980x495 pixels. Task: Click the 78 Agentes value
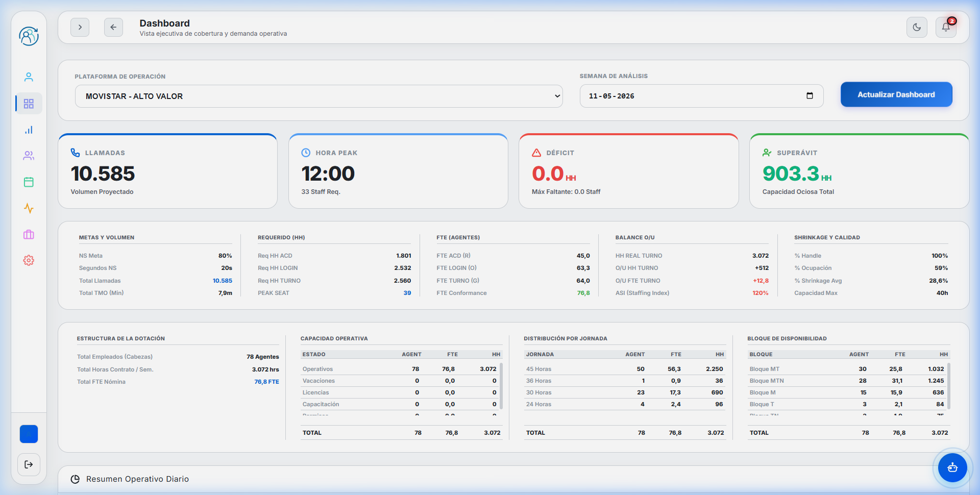(x=263, y=357)
